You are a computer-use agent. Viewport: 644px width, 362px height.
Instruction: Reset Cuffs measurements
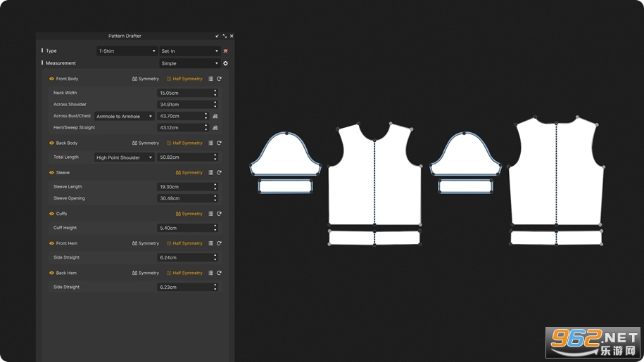click(220, 214)
